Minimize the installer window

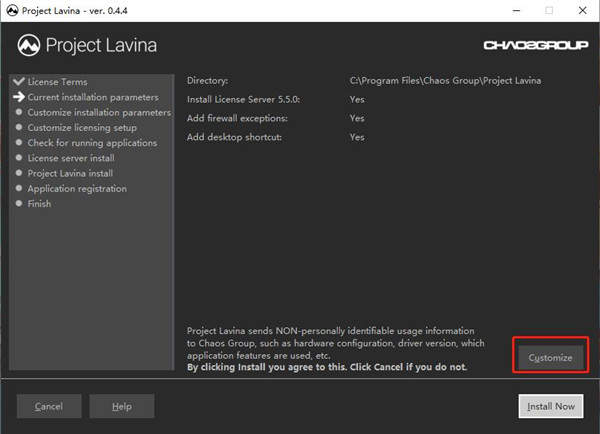point(517,10)
